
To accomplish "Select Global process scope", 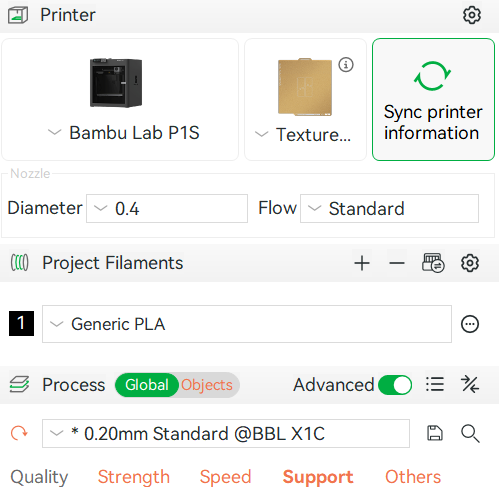I will [x=147, y=385].
